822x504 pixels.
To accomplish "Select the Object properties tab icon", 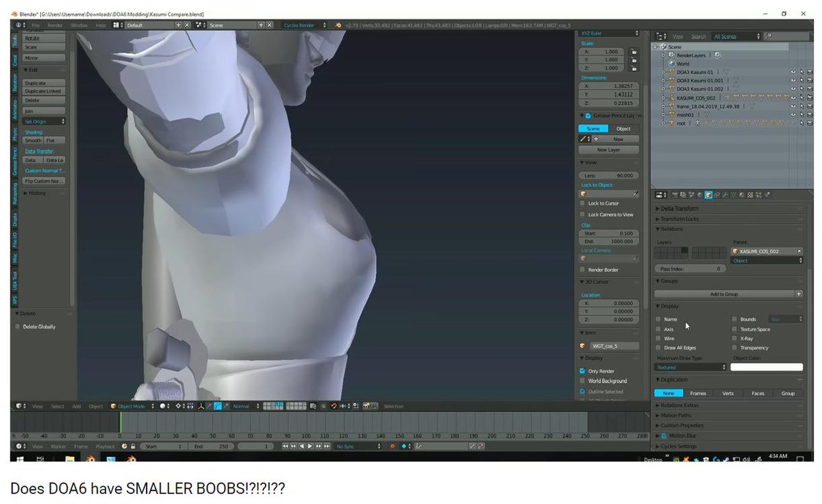I will [708, 195].
